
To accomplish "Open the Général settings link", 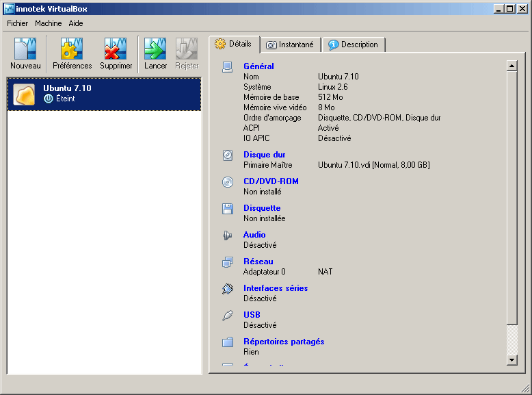I will 258,66.
